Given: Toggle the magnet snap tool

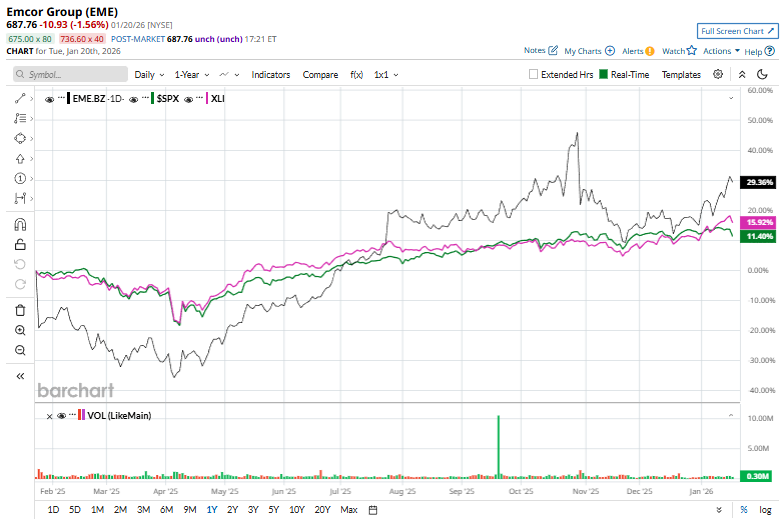Looking at the screenshot, I should [20, 225].
